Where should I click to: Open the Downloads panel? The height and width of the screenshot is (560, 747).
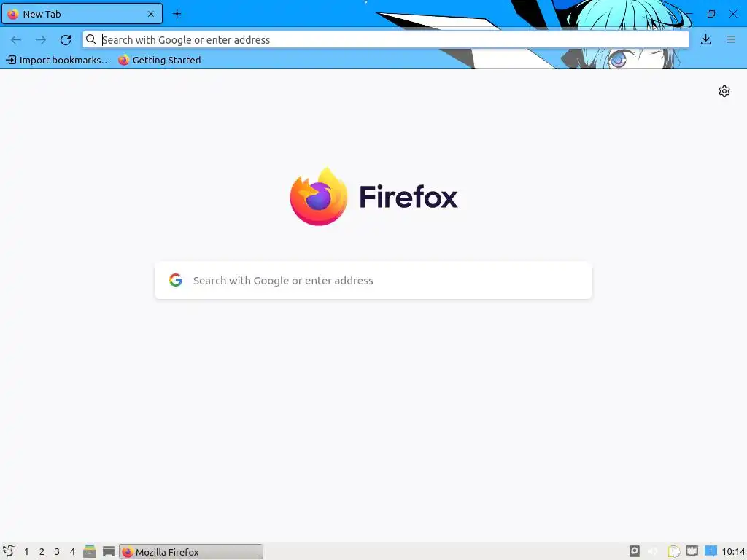[x=706, y=39]
